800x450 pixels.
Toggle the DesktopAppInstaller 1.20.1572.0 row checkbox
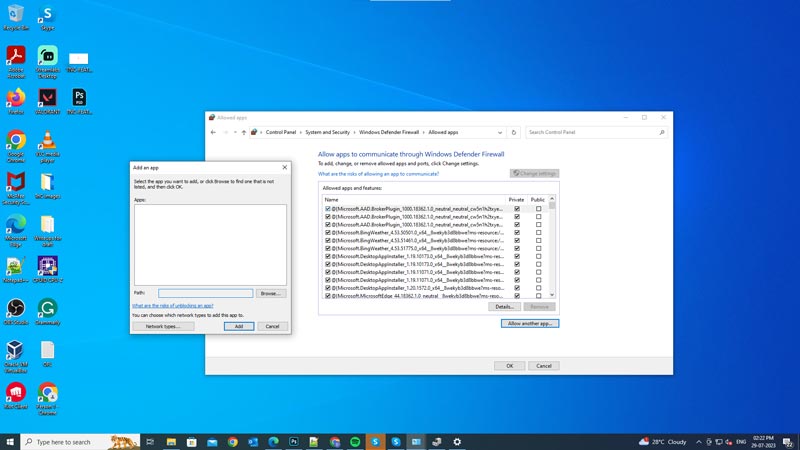328,288
